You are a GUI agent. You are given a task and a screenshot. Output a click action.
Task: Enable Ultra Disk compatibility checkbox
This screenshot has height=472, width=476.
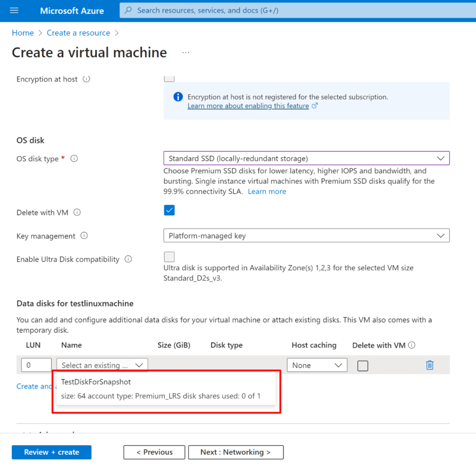(169, 257)
